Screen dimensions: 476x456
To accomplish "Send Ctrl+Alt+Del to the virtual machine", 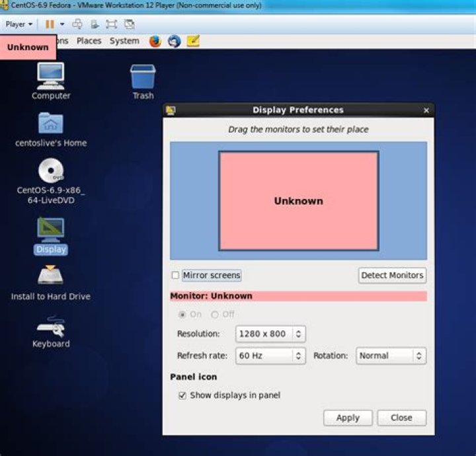I will tap(77, 24).
